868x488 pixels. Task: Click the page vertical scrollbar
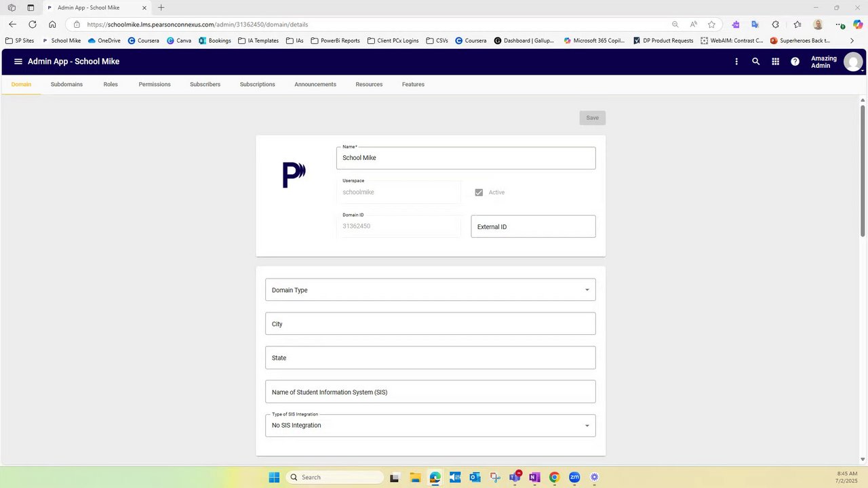point(863,169)
